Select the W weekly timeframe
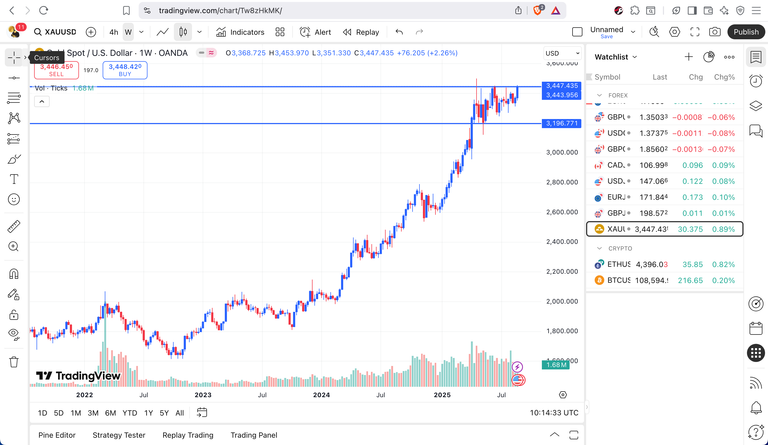 coord(128,32)
